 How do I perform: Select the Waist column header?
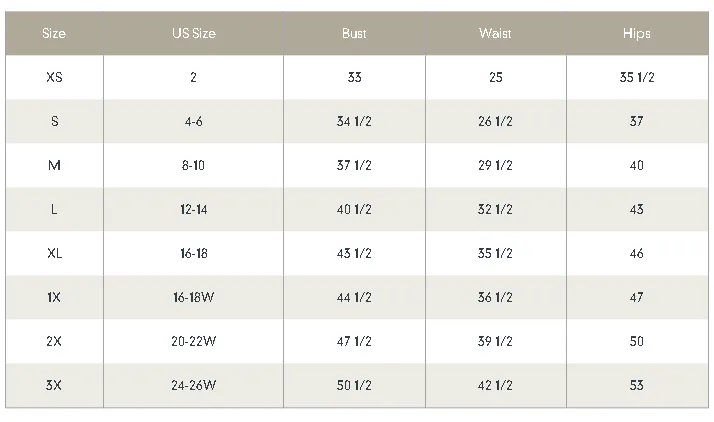click(495, 33)
